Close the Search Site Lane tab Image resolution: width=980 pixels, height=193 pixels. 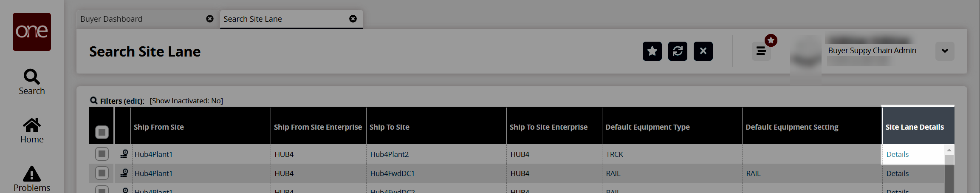point(353,19)
